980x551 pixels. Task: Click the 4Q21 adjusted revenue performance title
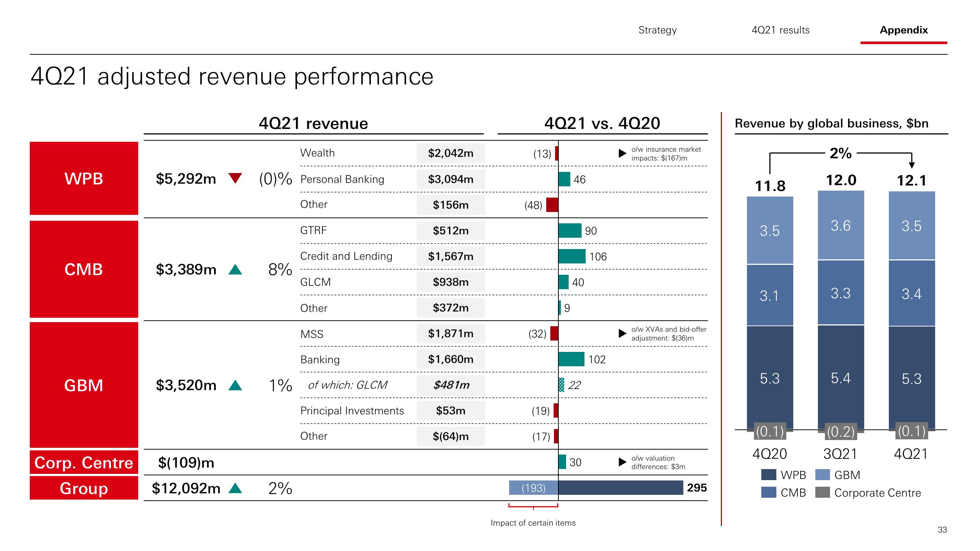[232, 76]
